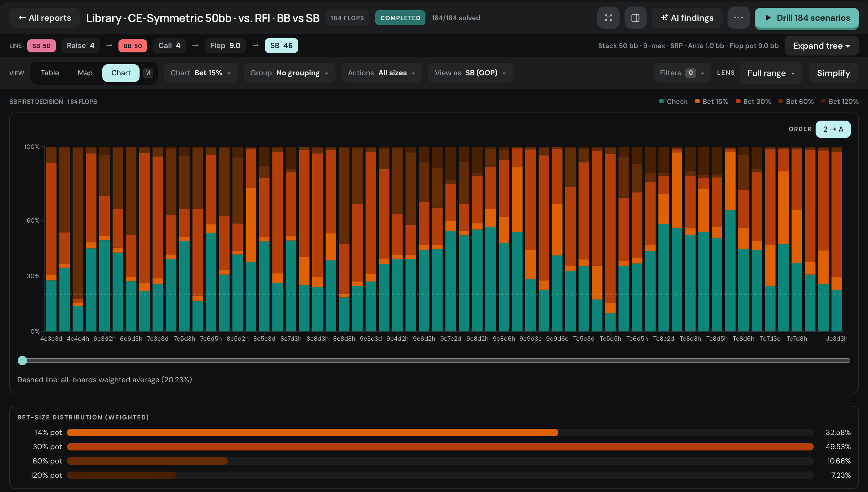Open the Filters dropdown
The height and width of the screenshot is (492, 868).
pos(682,73)
